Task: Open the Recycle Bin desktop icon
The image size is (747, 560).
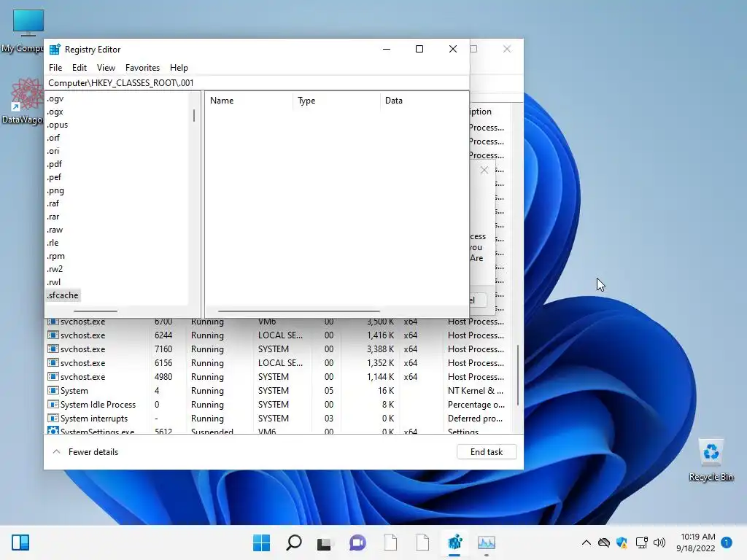Action: click(x=711, y=460)
